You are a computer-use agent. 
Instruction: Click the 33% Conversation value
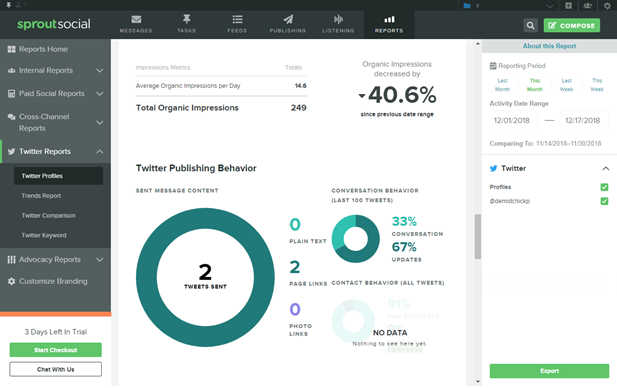pyautogui.click(x=404, y=221)
